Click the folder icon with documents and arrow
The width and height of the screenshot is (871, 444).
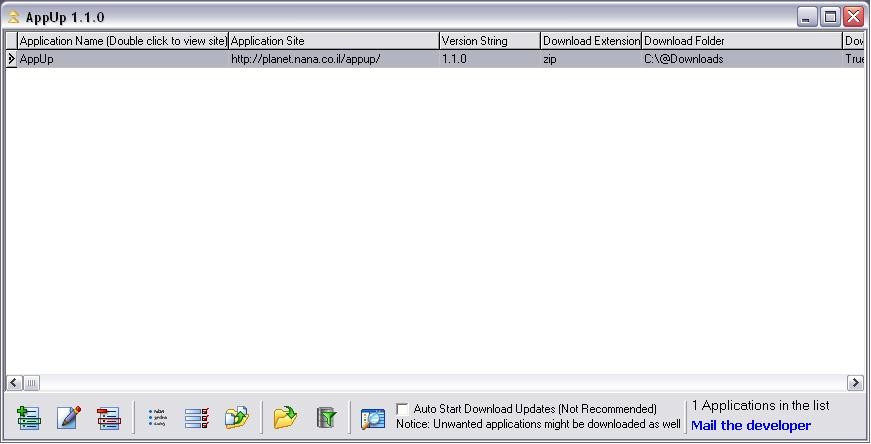click(237, 418)
